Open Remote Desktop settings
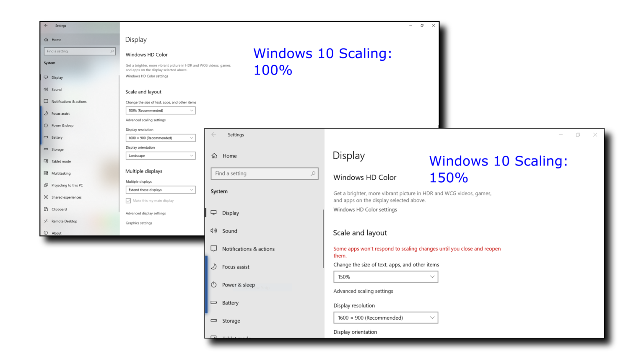This screenshot has height=359, width=644. 64,221
